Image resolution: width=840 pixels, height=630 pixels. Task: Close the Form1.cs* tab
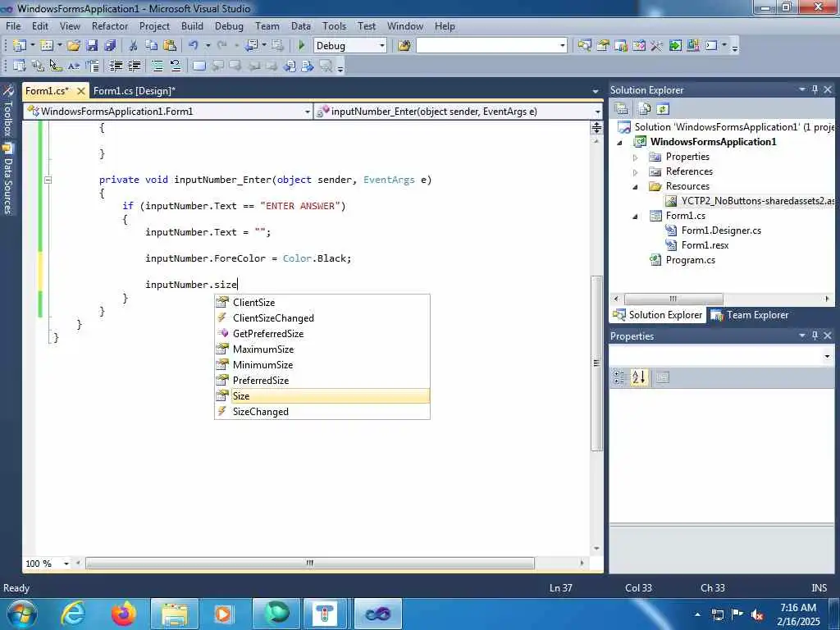(81, 91)
